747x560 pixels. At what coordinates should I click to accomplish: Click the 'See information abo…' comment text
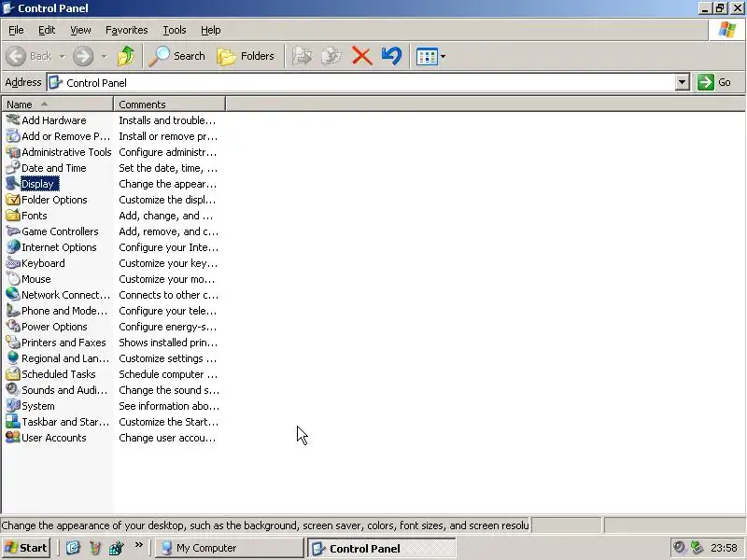point(169,406)
